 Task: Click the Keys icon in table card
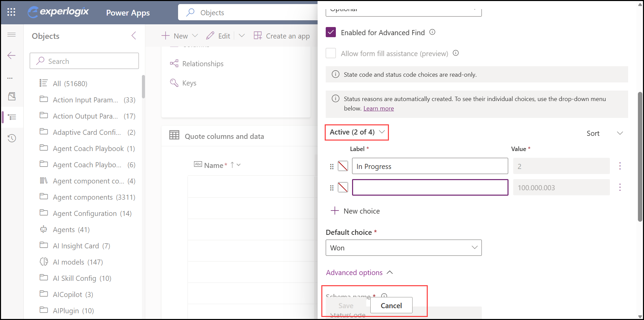[174, 83]
